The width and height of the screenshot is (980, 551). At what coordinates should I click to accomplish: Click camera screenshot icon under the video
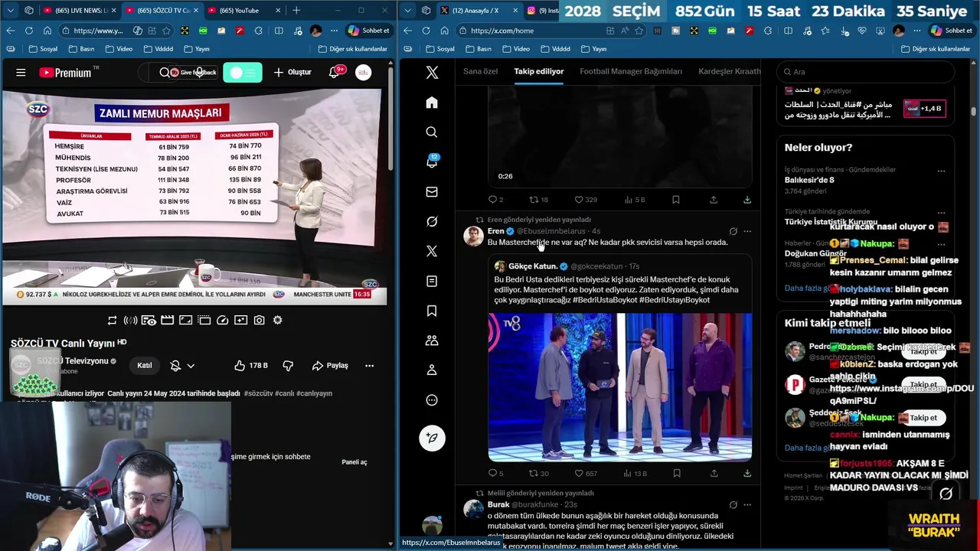coord(259,320)
